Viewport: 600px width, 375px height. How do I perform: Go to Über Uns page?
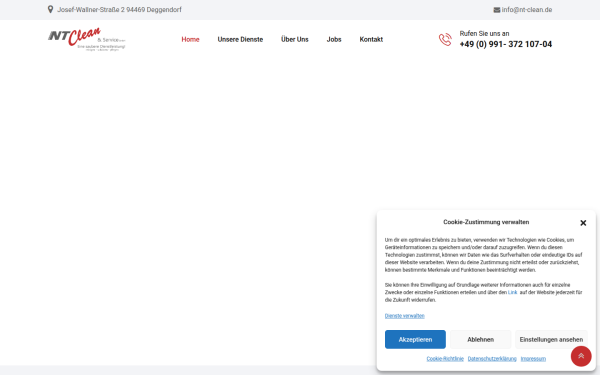coord(295,39)
